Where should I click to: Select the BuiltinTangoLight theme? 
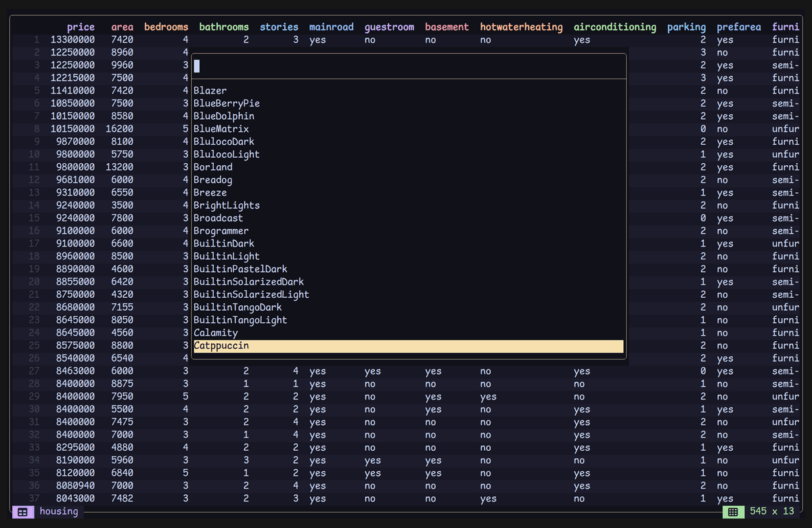point(409,320)
